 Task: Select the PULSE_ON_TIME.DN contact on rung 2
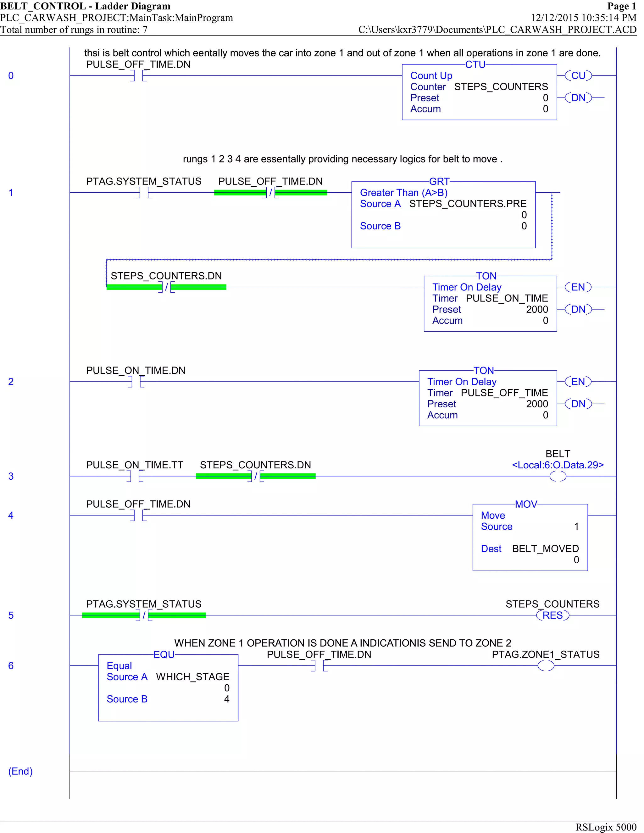click(136, 381)
